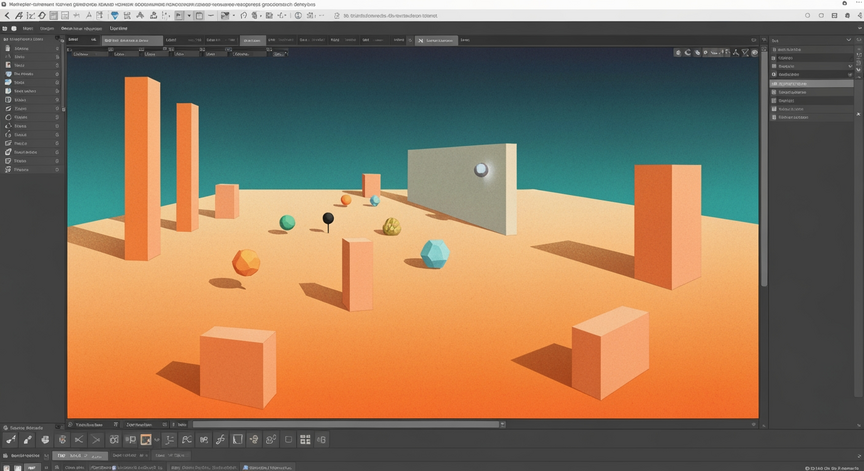Screen dimensions: 864x471
Task: Click the crossed lines tool in bottom toolbar
Action: (x=79, y=439)
